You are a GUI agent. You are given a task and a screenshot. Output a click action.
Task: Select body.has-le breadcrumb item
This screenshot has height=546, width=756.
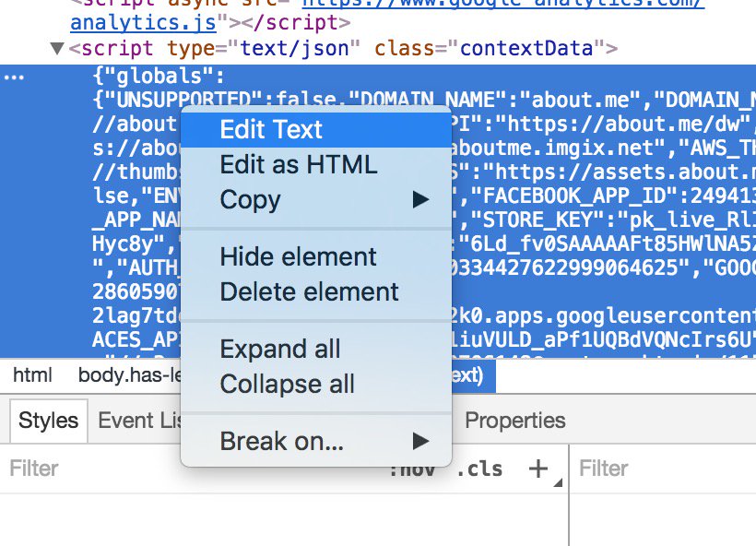129,375
